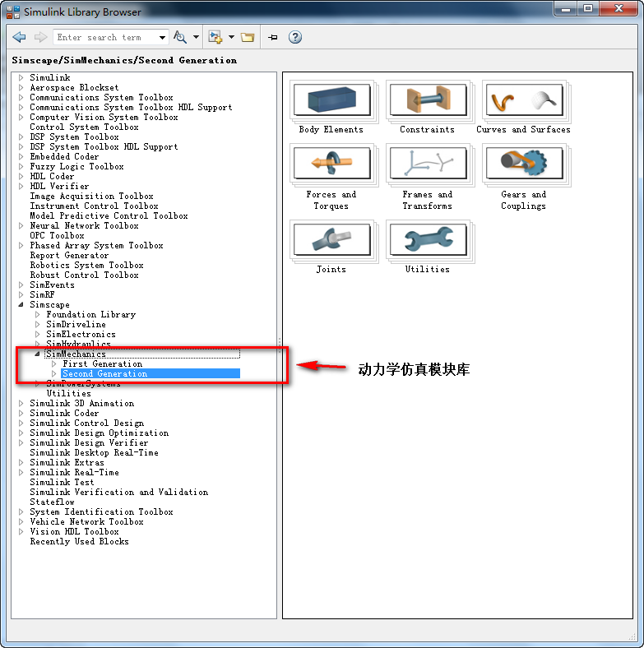Select Simulink 3D Animation
644x648 pixels.
82,403
